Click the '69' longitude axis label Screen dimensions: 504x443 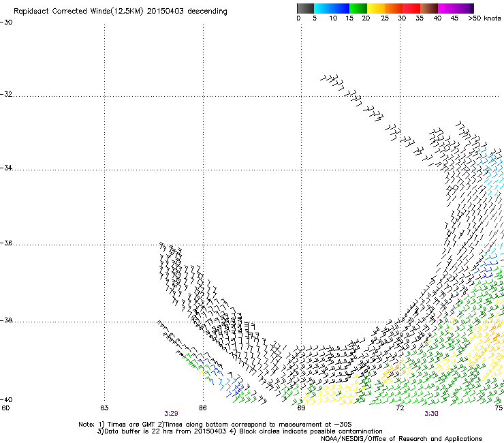pos(301,408)
